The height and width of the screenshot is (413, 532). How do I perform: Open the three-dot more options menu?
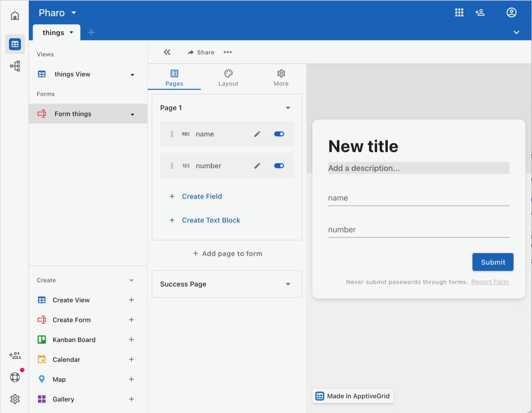tap(228, 52)
